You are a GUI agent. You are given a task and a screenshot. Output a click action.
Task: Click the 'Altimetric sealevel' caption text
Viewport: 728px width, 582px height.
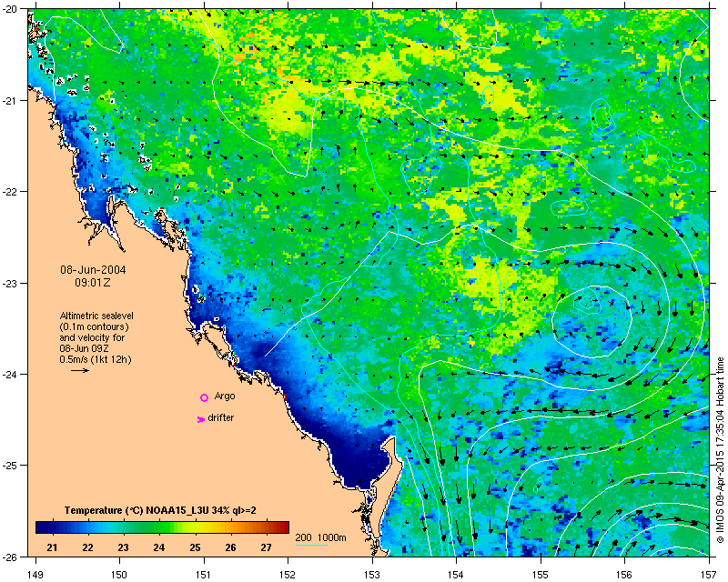[96, 316]
